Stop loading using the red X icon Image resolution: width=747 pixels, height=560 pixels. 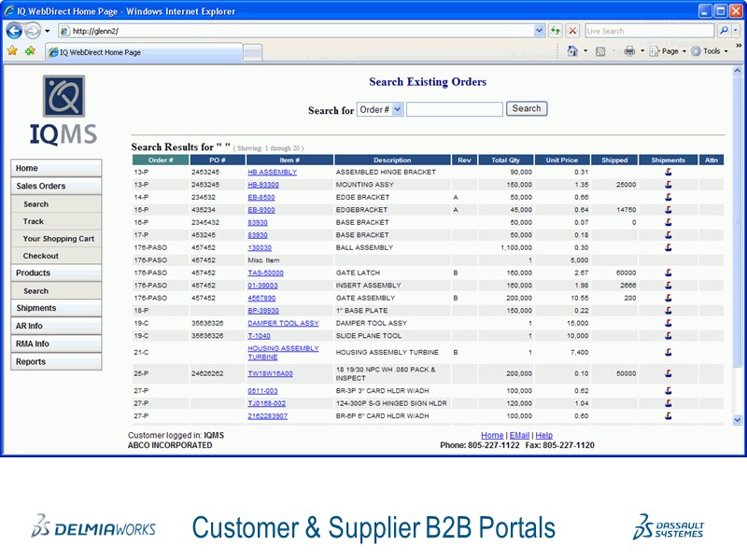click(x=571, y=31)
